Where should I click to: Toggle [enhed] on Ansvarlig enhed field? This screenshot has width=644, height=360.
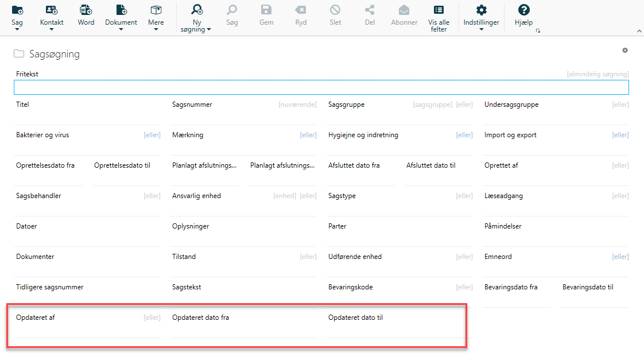tap(285, 196)
